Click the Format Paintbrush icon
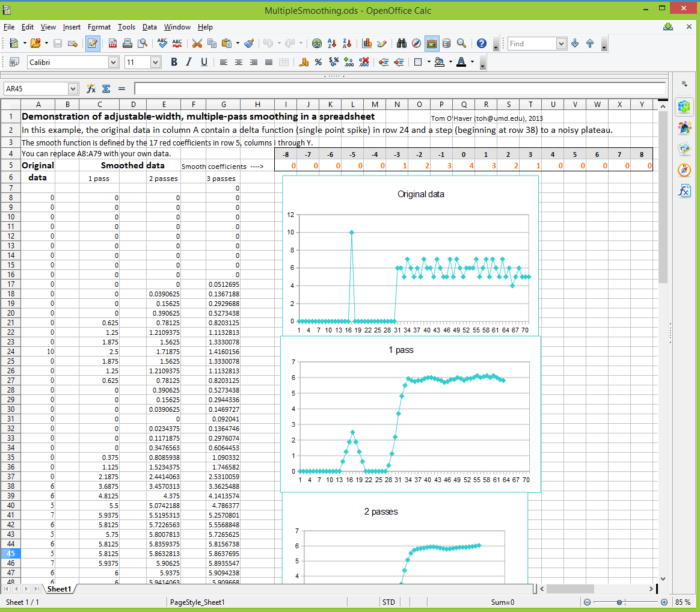The width and height of the screenshot is (700, 612). click(249, 43)
